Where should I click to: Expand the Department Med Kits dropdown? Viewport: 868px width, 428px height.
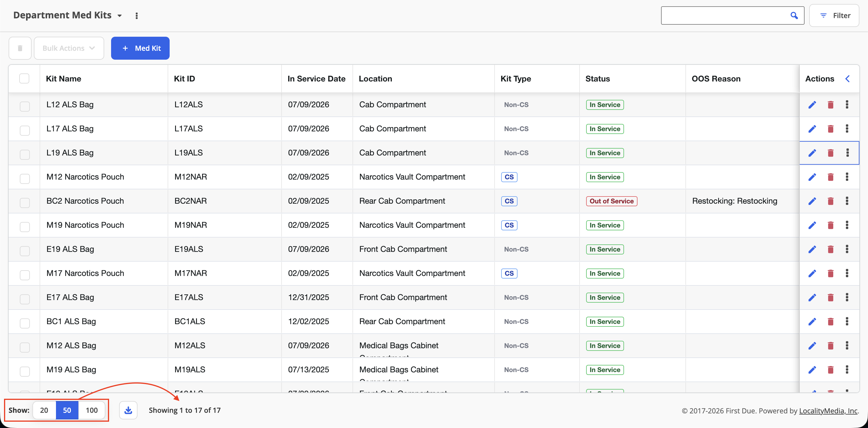pyautogui.click(x=119, y=16)
